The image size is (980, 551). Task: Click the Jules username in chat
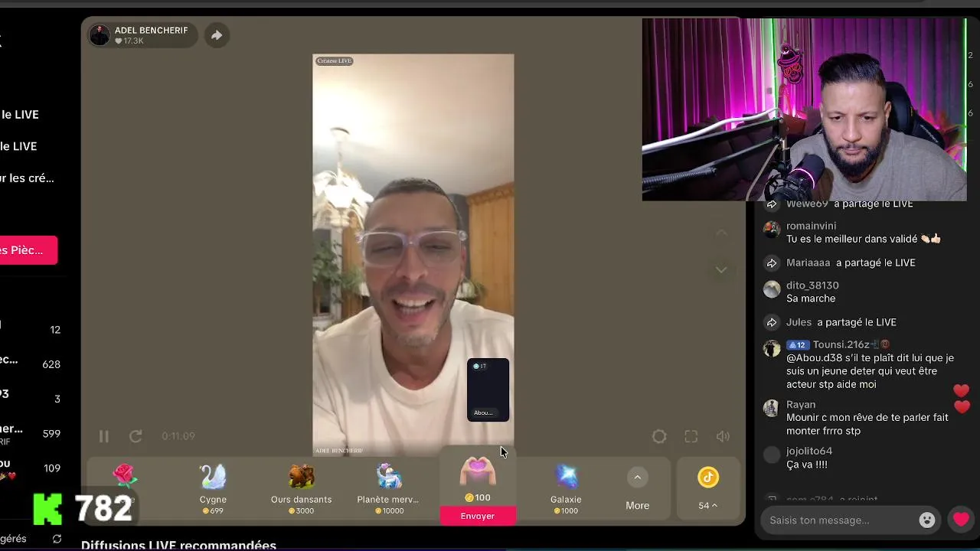(x=799, y=322)
